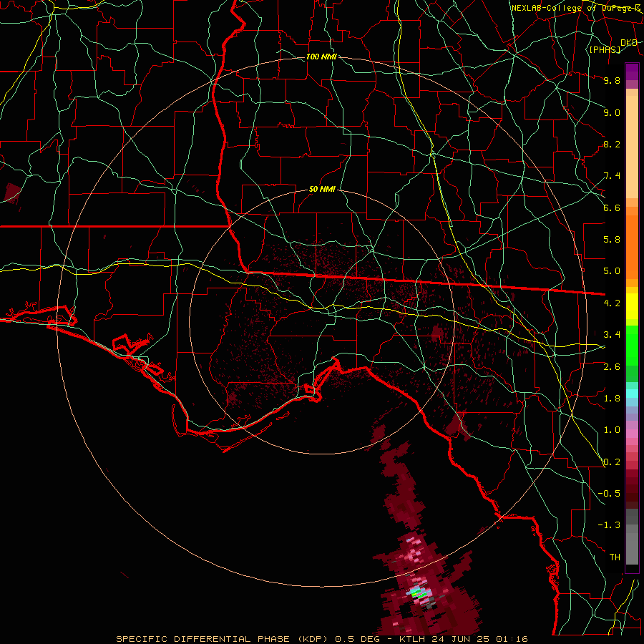Image resolution: width=644 pixels, height=644 pixels.
Task: Pick the cyan band on the color bar
Action: pos(632,394)
